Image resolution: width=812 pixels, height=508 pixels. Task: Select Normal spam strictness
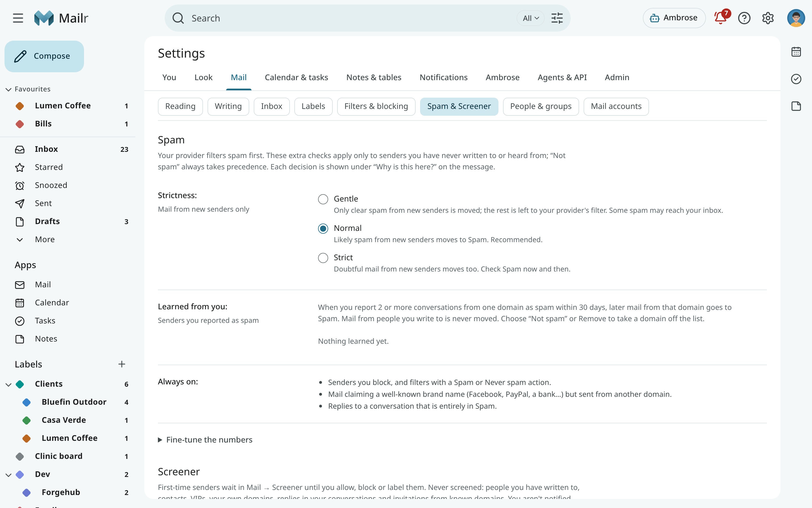click(x=323, y=229)
